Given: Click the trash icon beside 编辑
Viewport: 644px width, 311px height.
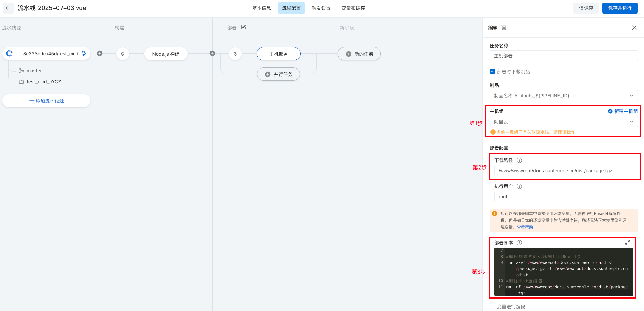Looking at the screenshot, I should click(x=504, y=28).
